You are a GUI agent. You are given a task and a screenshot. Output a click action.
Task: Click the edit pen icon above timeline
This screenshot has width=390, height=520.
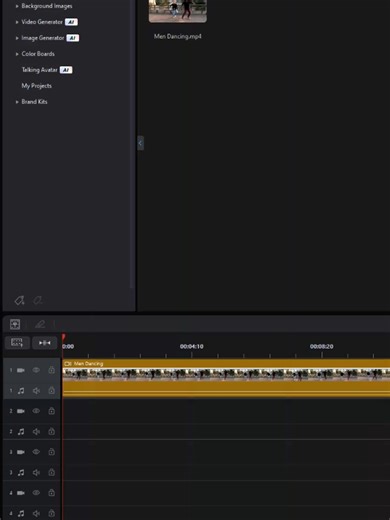40,324
